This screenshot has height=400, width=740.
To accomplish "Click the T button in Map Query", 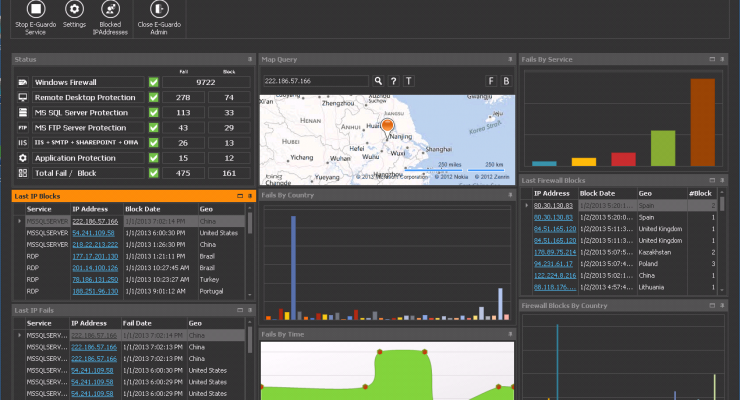I will 409,81.
